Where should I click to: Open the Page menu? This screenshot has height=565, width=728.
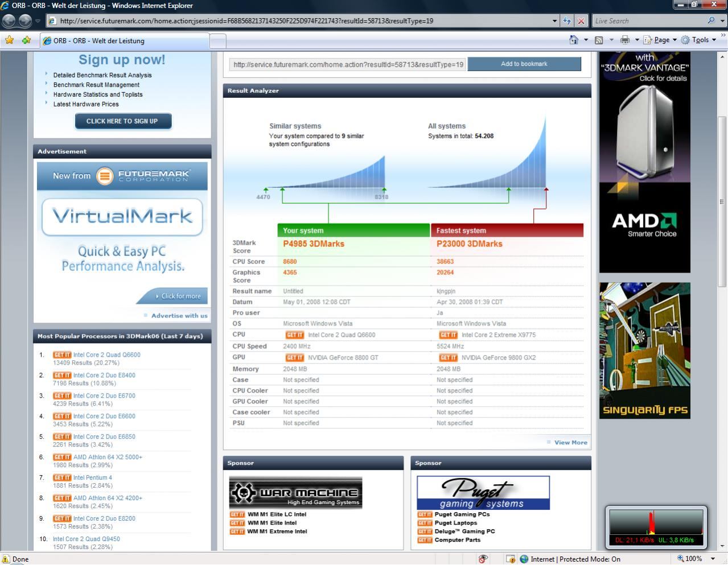(x=660, y=40)
